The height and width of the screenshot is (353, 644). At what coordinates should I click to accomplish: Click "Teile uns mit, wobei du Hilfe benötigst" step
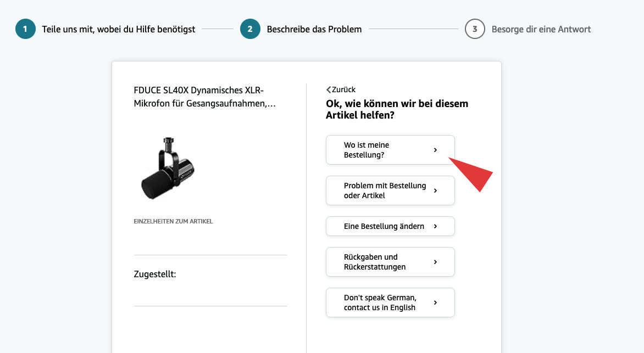[x=118, y=29]
